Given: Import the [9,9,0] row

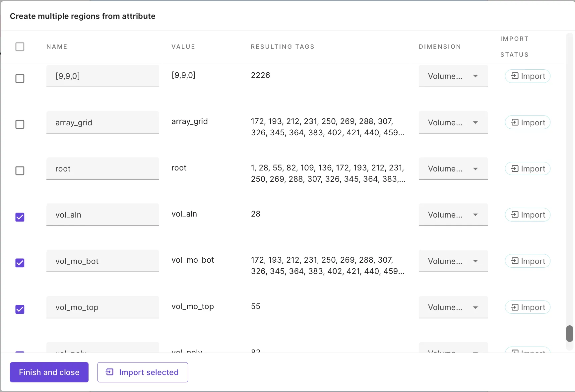Looking at the screenshot, I should (528, 76).
